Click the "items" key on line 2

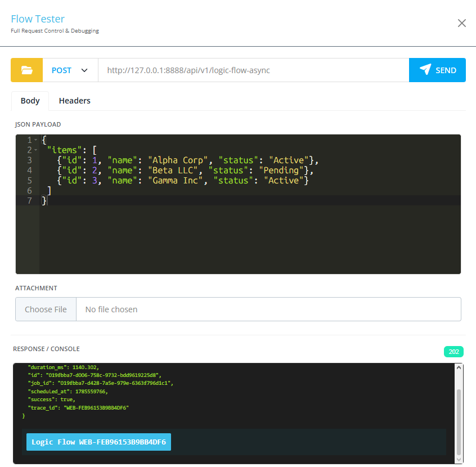pos(64,150)
